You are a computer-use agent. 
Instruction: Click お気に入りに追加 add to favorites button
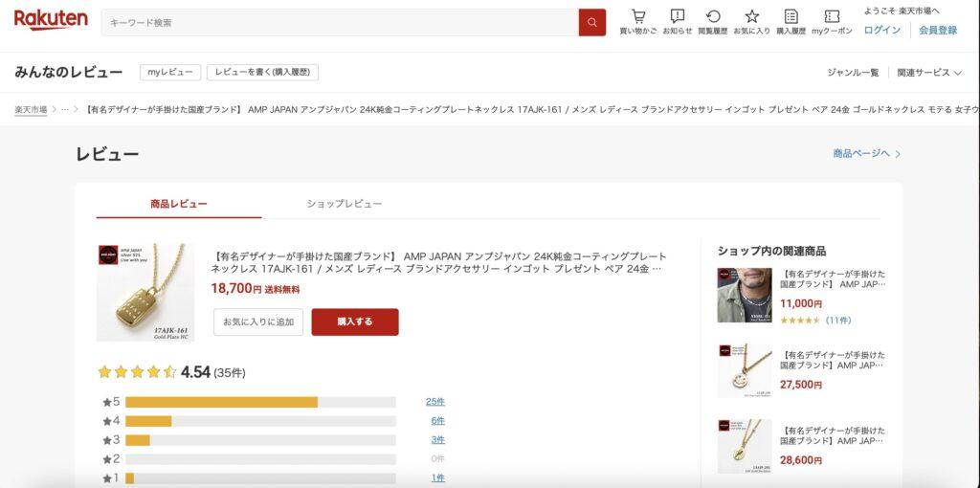tap(258, 322)
